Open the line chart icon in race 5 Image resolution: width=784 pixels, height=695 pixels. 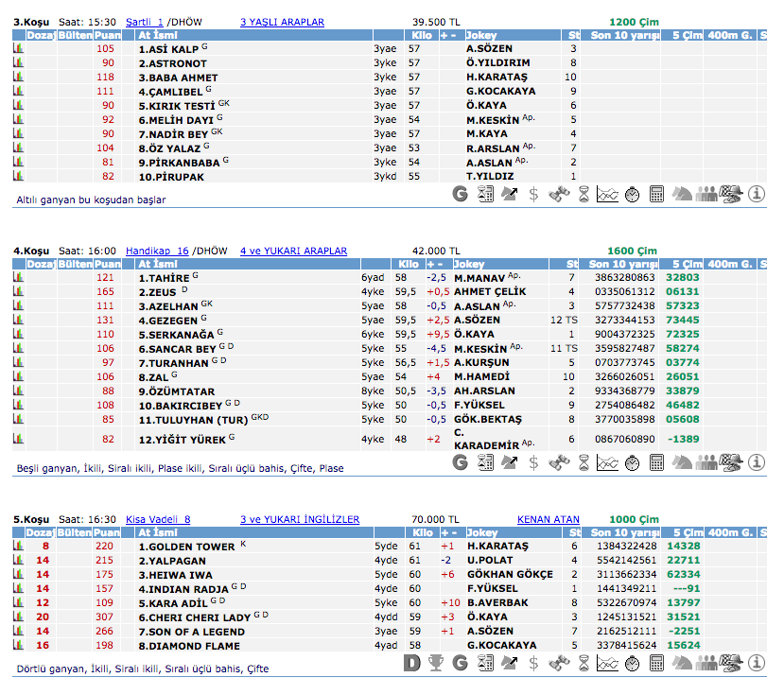click(x=608, y=663)
